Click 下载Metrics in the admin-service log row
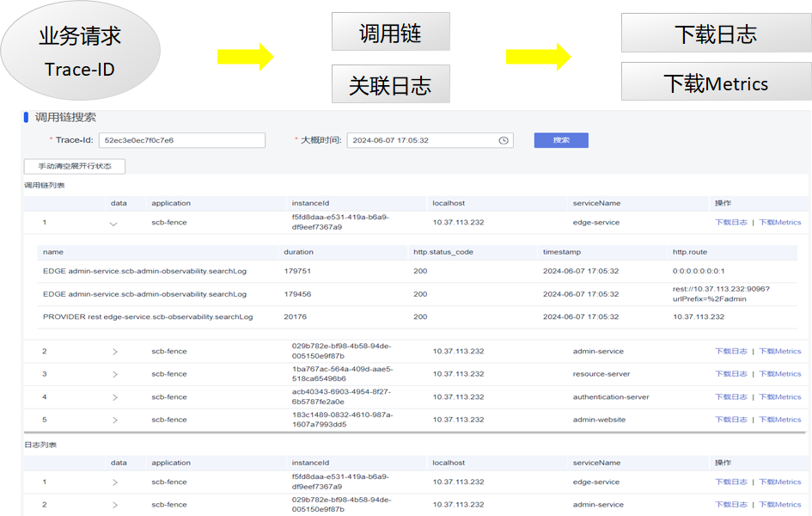 [779, 503]
